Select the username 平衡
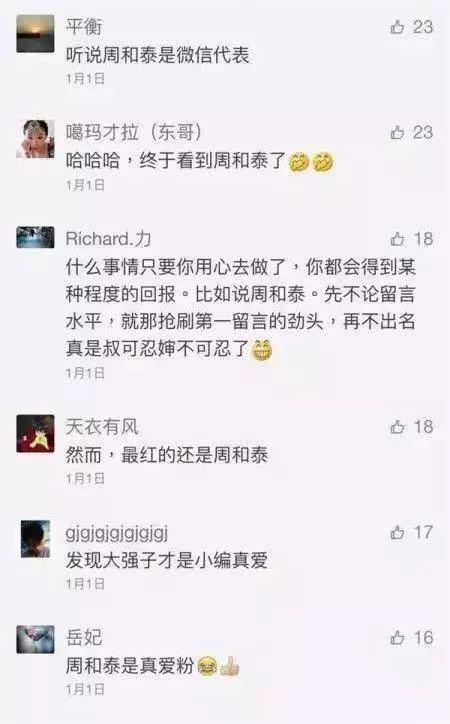The width and height of the screenshot is (450, 724). tap(84, 26)
